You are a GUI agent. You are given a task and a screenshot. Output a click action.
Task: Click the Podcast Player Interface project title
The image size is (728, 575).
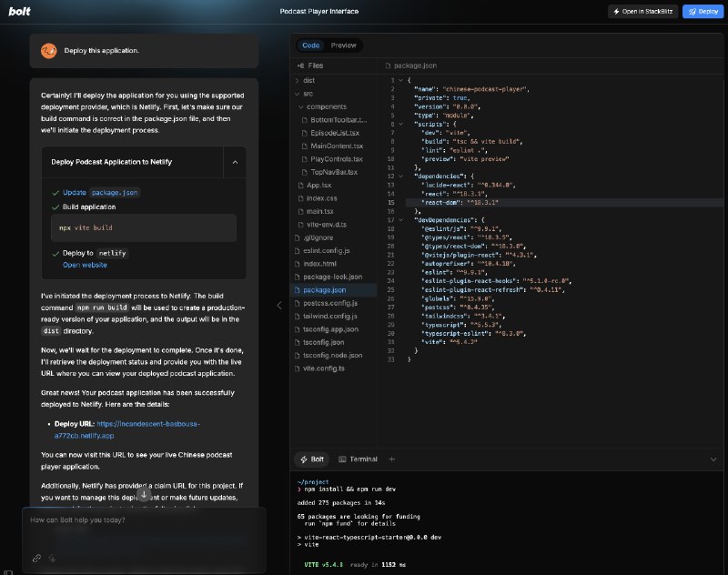[x=319, y=12]
